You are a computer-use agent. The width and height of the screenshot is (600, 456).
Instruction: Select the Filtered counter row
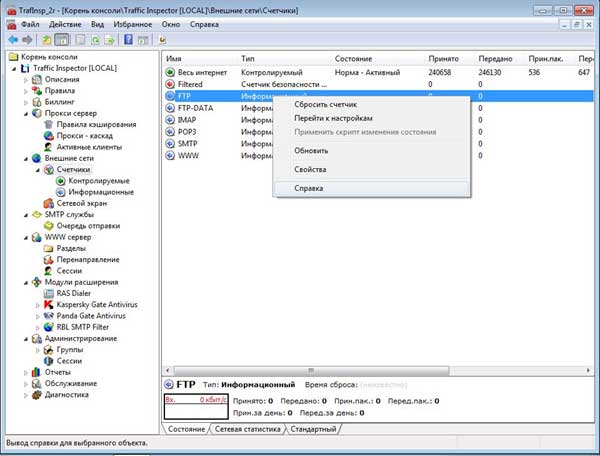coord(379,84)
